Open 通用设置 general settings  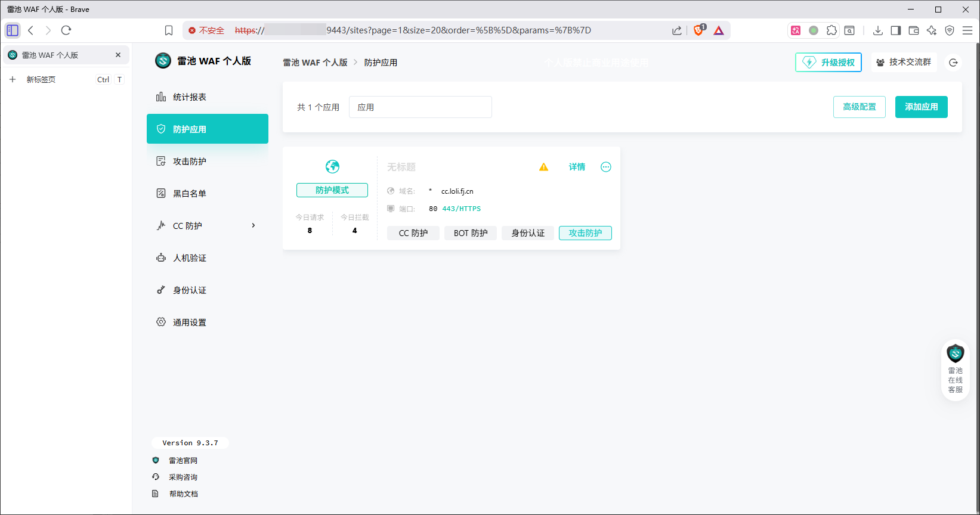pyautogui.click(x=207, y=322)
